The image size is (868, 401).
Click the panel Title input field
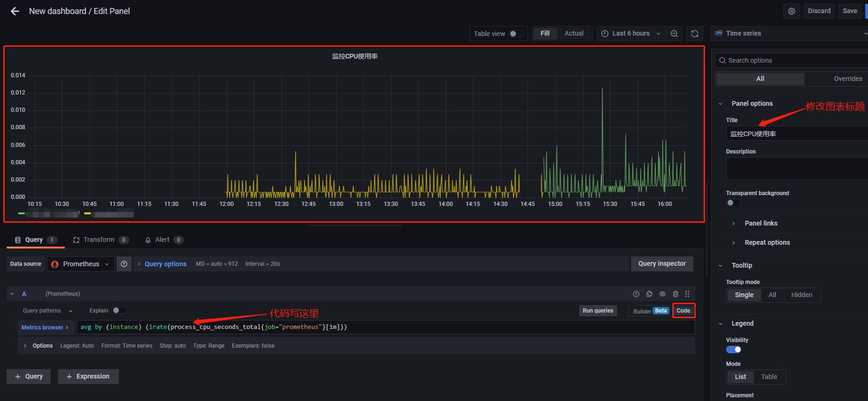[797, 134]
